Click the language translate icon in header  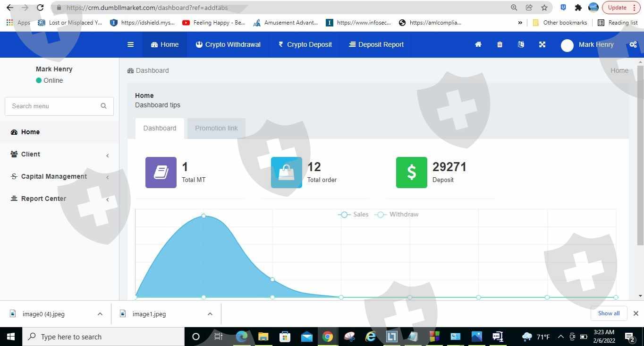(521, 44)
